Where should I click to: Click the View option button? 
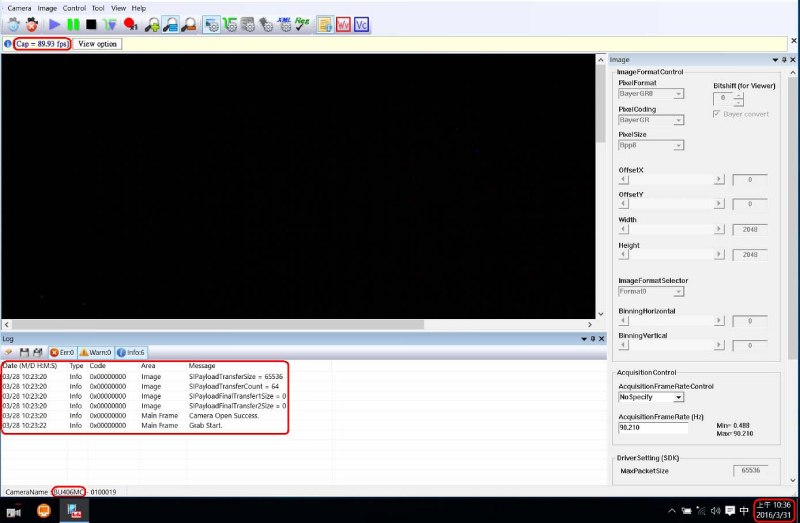(98, 44)
